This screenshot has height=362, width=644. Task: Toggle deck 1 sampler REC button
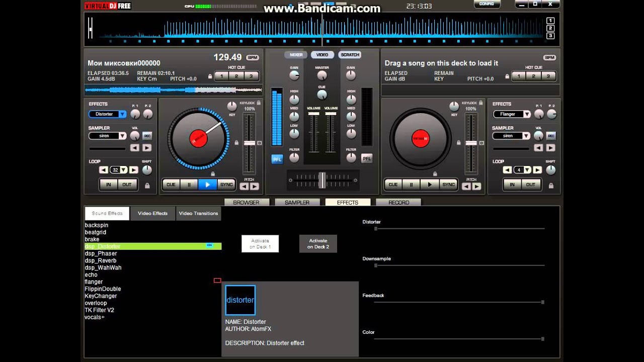point(147,136)
